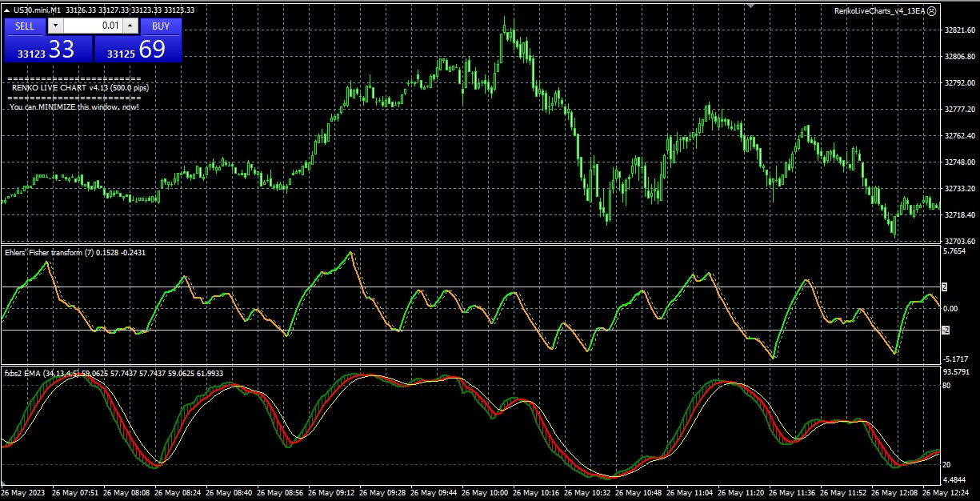980x501 pixels.
Task: Click the BUY button
Action: [161, 26]
